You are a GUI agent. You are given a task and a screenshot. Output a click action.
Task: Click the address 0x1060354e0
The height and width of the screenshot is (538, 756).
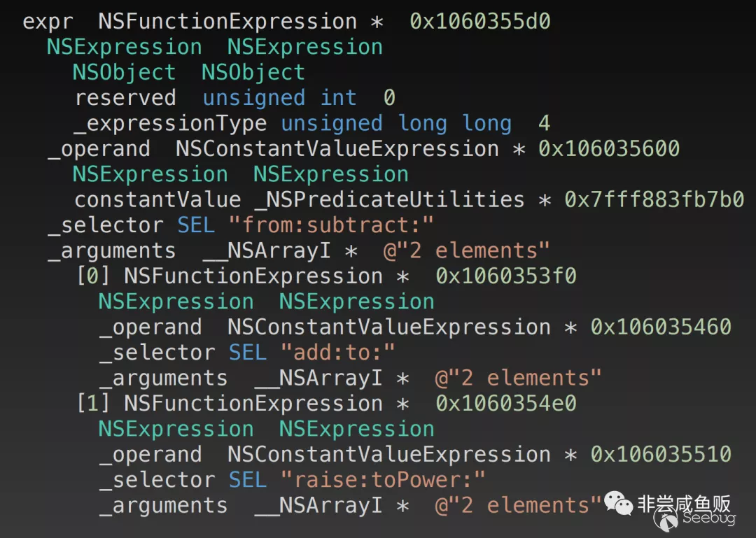[x=505, y=404]
